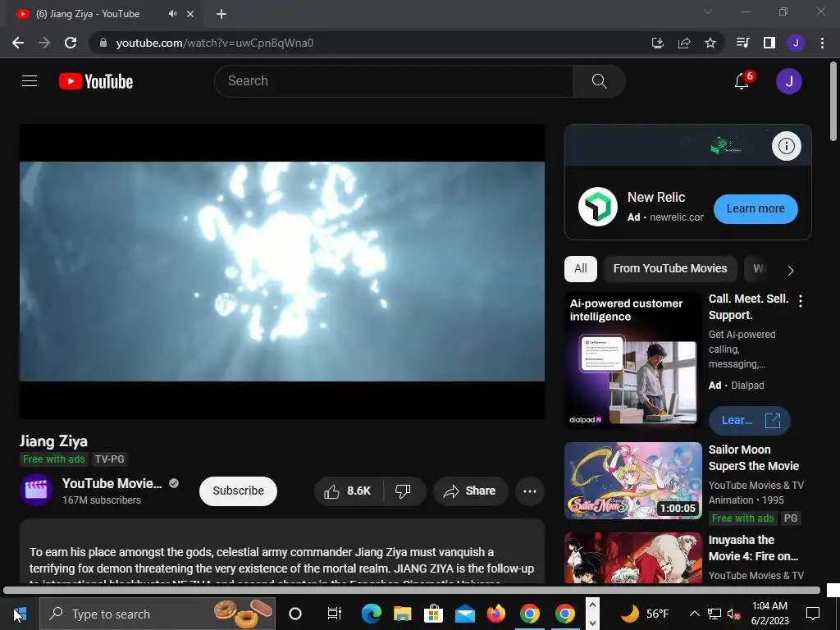Open Mail app from taskbar
The width and height of the screenshot is (840, 630).
465,614
